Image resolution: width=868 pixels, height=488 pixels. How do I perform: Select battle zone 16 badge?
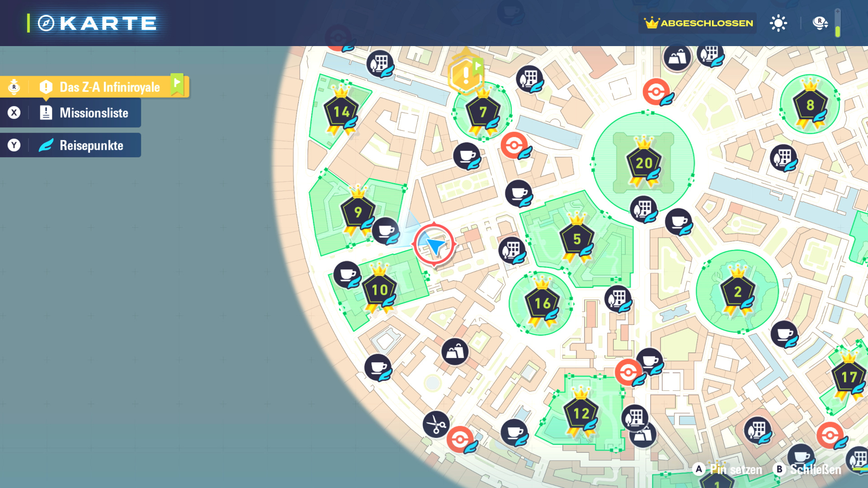click(542, 303)
